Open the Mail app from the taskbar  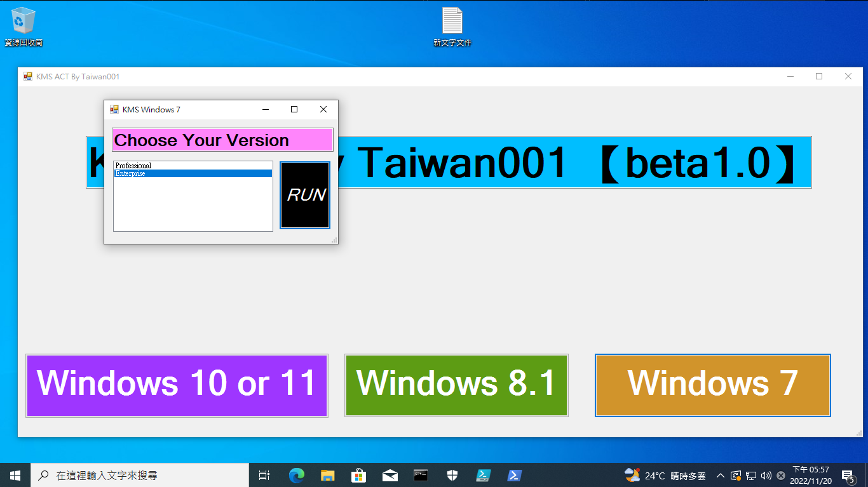tap(390, 475)
